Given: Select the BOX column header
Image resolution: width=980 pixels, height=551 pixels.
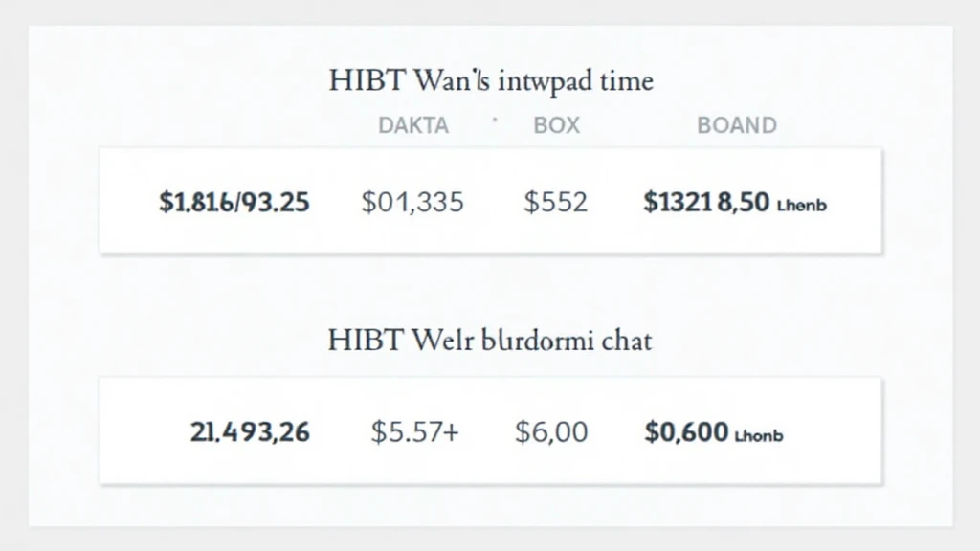Looking at the screenshot, I should pyautogui.click(x=556, y=125).
